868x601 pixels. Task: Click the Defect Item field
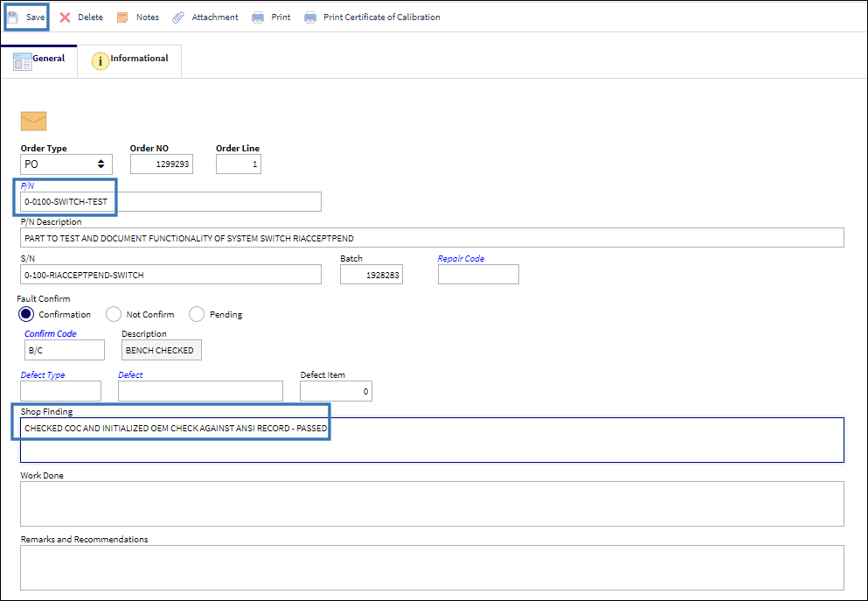pos(336,391)
